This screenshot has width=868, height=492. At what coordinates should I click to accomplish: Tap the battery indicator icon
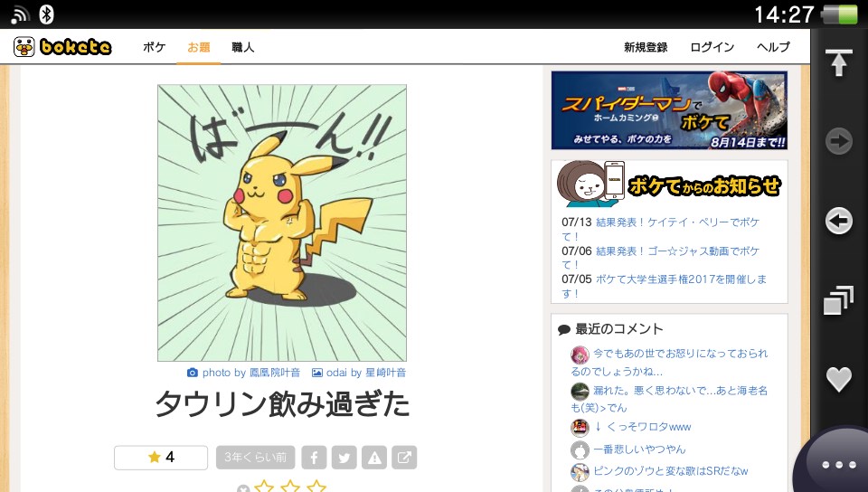839,14
